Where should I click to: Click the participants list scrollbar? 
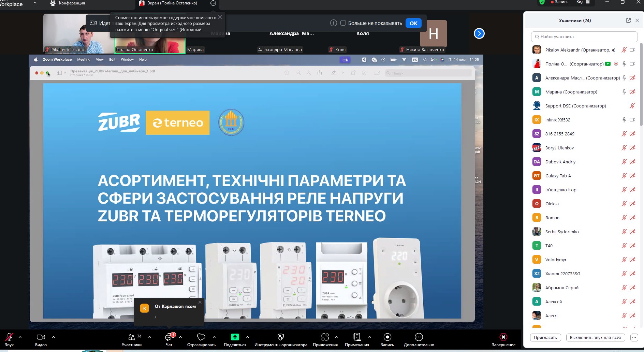tap(641, 85)
